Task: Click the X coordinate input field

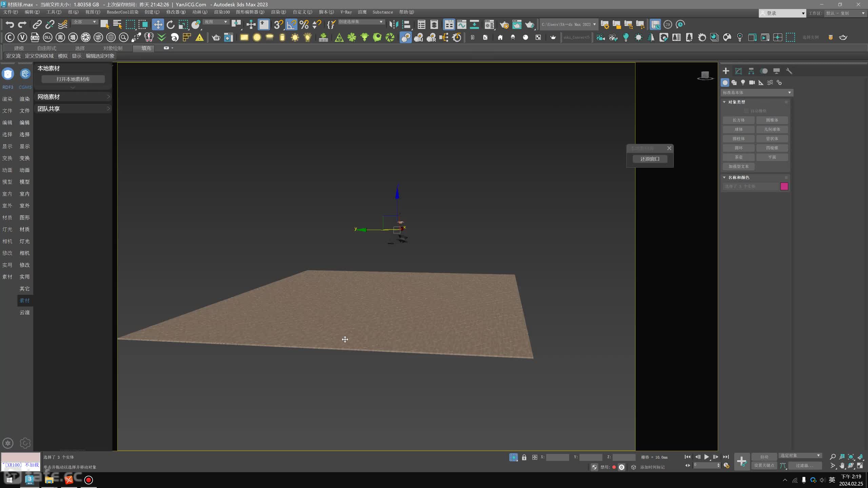Action: click(x=557, y=457)
